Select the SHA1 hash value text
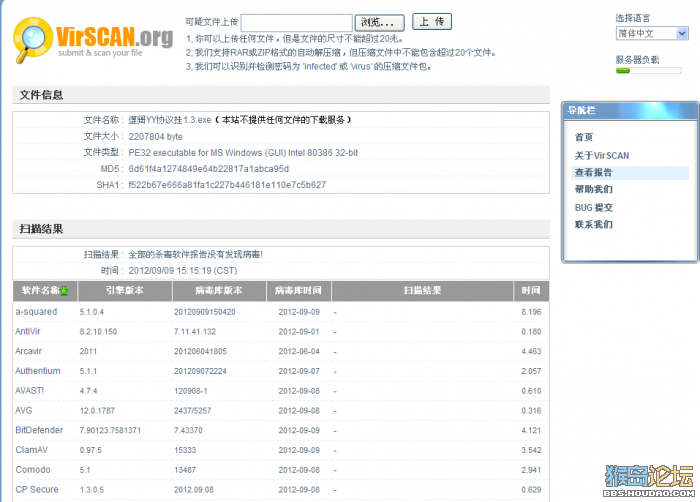The image size is (700, 502). [227, 185]
